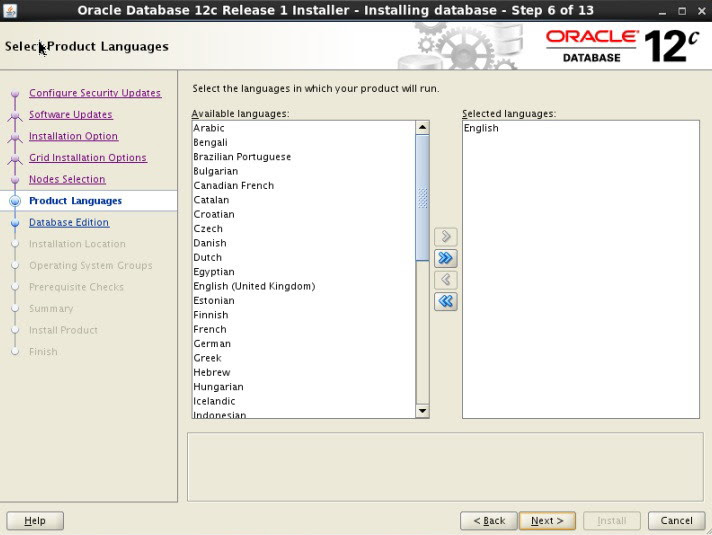The width and height of the screenshot is (712, 535).
Task: Open the Configure Security Updates step
Action: pos(95,93)
